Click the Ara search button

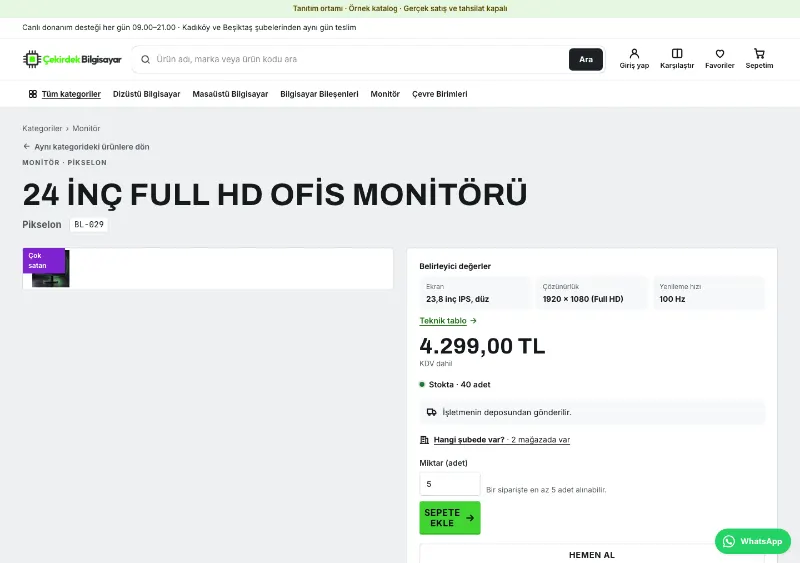586,59
